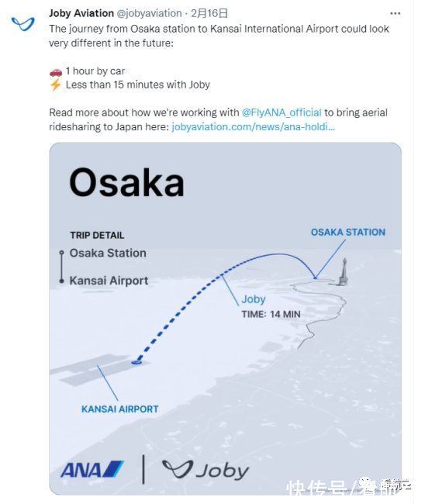The width and height of the screenshot is (425, 504).
Task: Click the Kansai Airport trip detail entry
Action: (109, 281)
